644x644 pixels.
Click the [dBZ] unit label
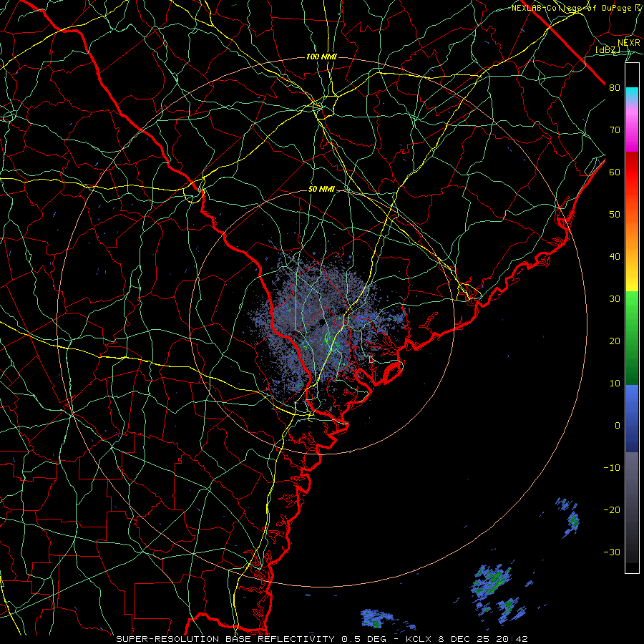[608, 50]
